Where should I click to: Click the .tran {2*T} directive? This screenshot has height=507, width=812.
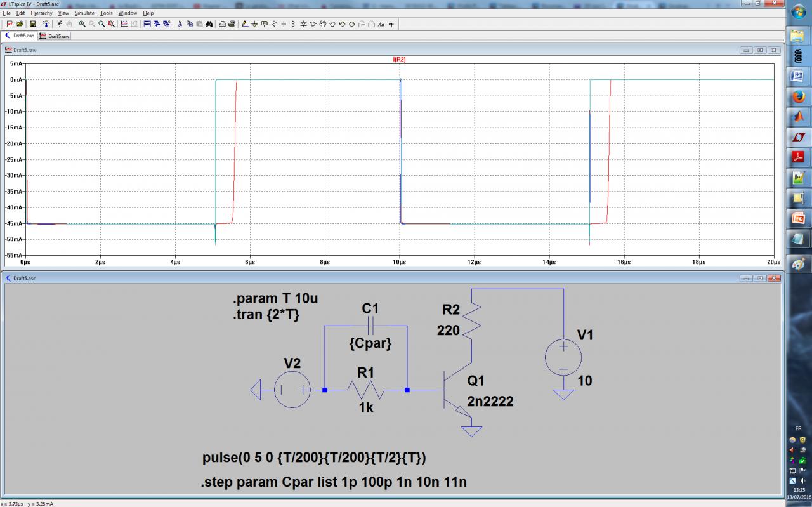click(x=266, y=314)
